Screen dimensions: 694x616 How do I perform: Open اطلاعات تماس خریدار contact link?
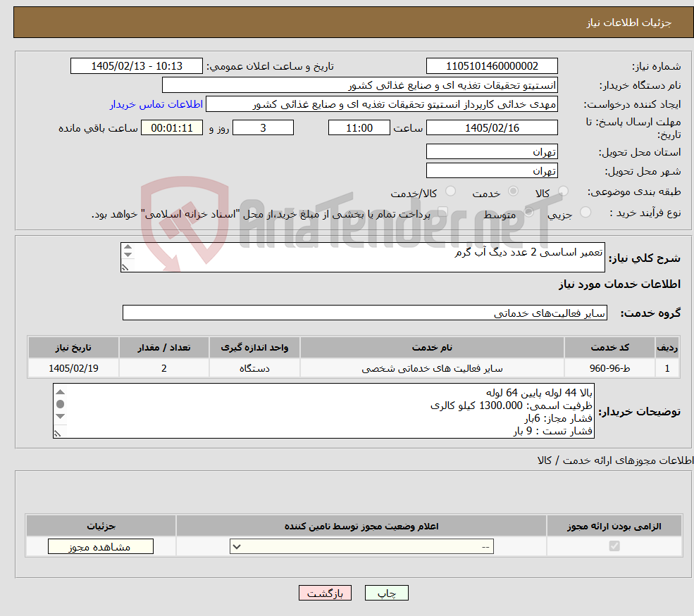coord(156,104)
